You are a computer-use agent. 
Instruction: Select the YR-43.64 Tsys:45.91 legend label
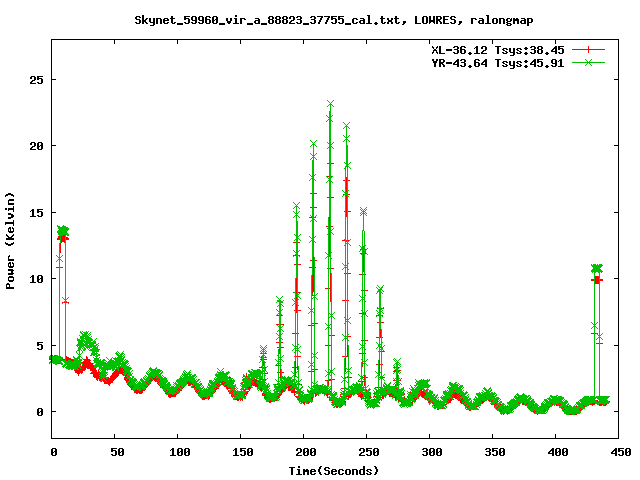498,63
